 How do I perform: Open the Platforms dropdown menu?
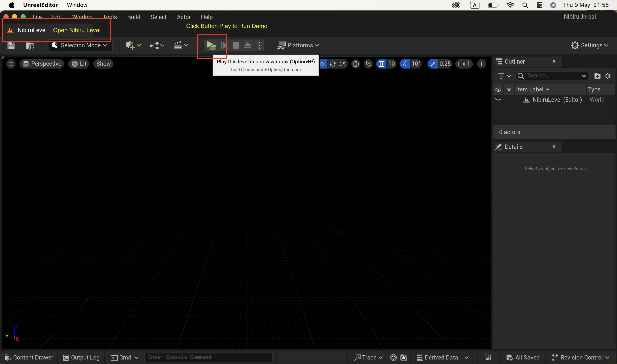(x=298, y=45)
